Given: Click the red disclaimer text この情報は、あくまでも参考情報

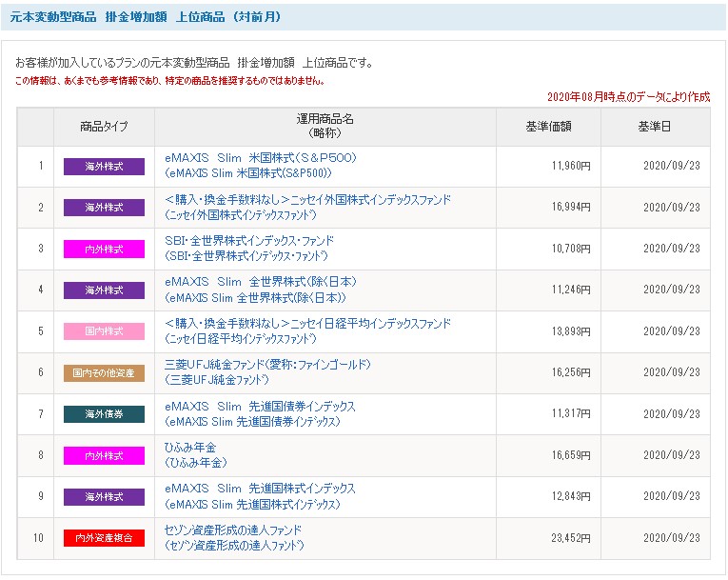Looking at the screenshot, I should tap(170, 81).
